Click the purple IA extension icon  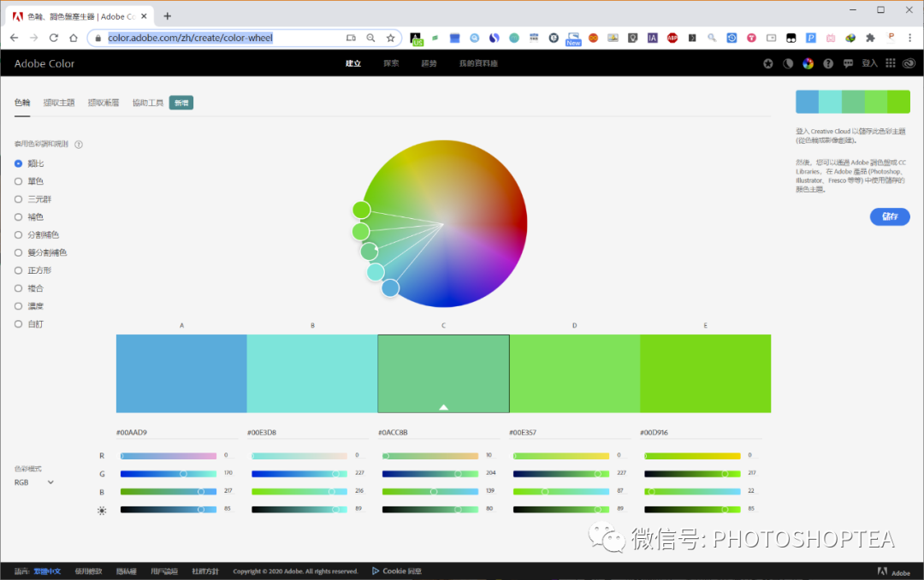(x=652, y=38)
